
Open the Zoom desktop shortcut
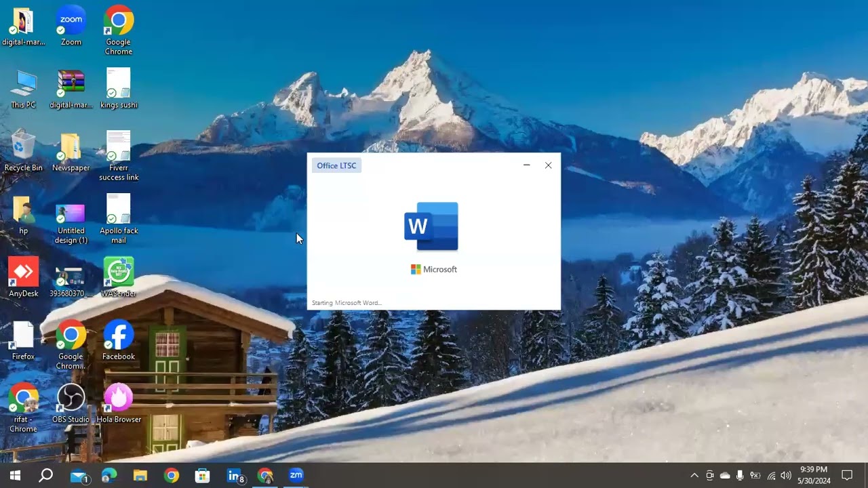click(x=71, y=26)
